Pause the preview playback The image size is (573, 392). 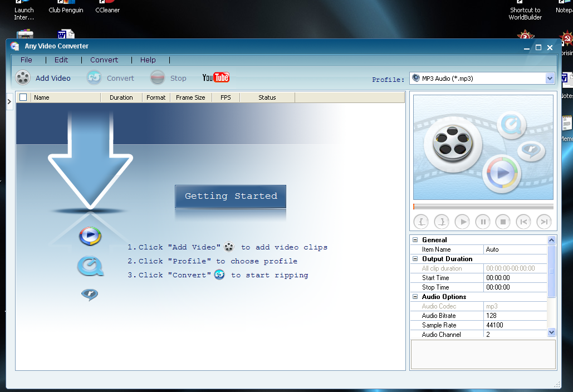coord(483,222)
